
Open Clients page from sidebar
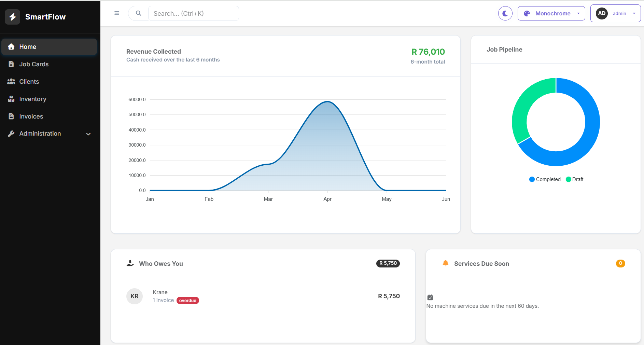click(x=49, y=82)
